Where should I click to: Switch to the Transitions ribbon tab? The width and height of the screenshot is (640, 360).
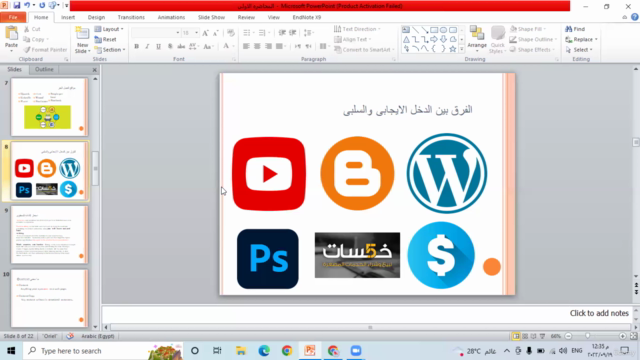[x=131, y=17]
